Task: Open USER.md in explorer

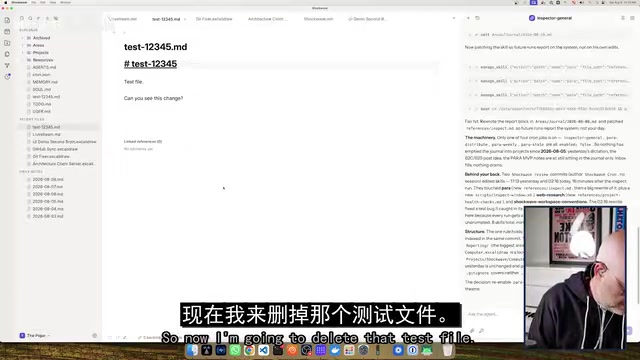Action: (42, 111)
